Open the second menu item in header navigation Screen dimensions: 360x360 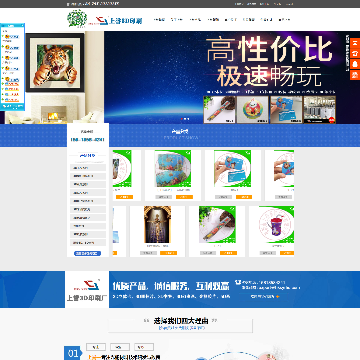coord(177,20)
